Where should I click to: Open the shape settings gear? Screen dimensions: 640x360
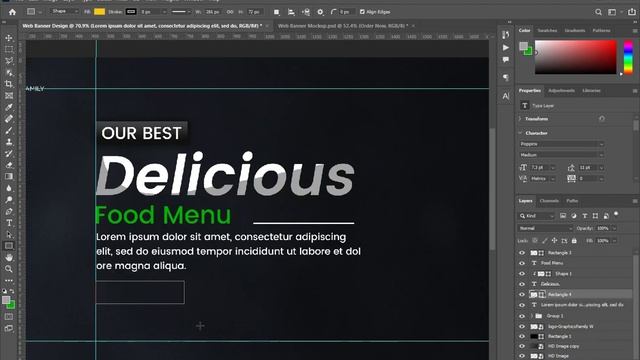coord(320,12)
